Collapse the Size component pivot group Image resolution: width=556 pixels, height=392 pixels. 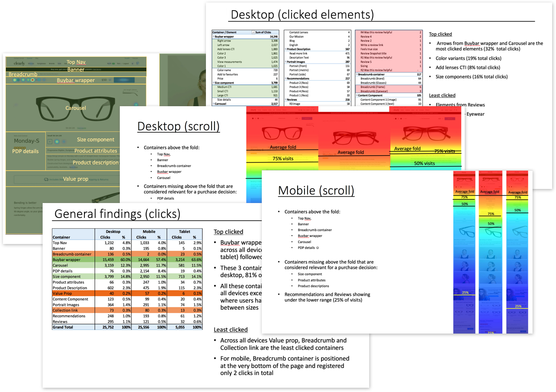tap(213, 83)
